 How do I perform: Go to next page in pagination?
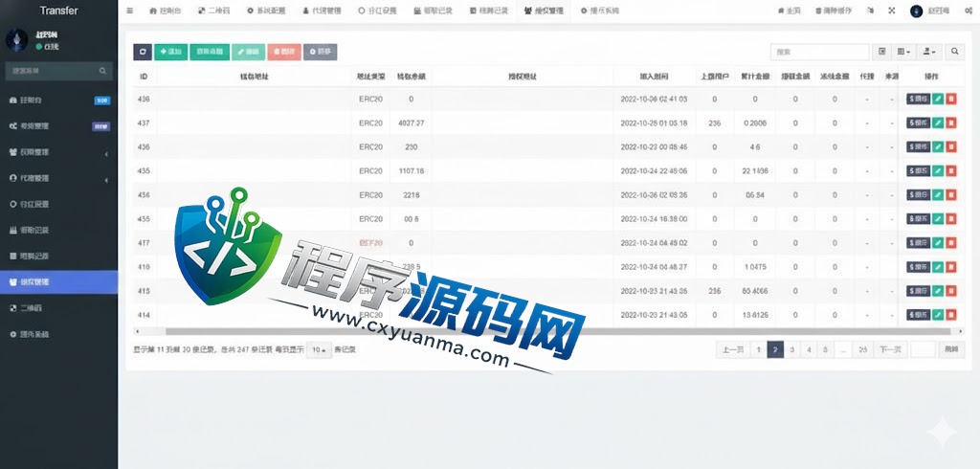point(890,349)
